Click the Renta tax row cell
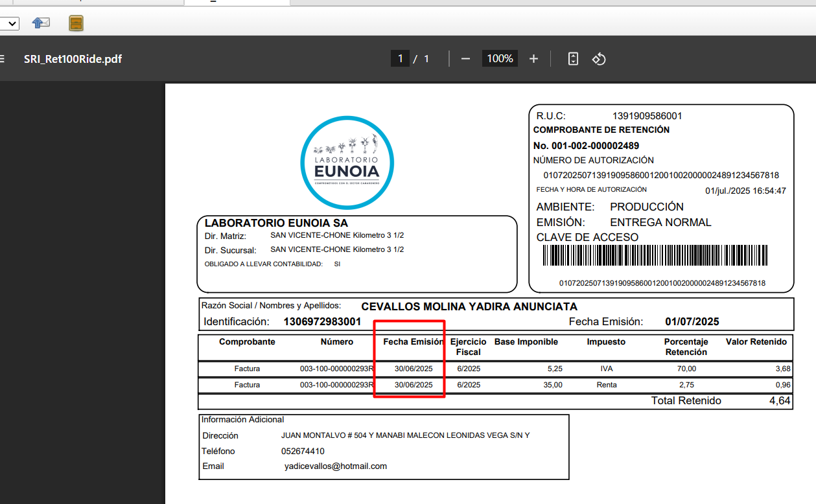The width and height of the screenshot is (816, 504). pos(606,385)
